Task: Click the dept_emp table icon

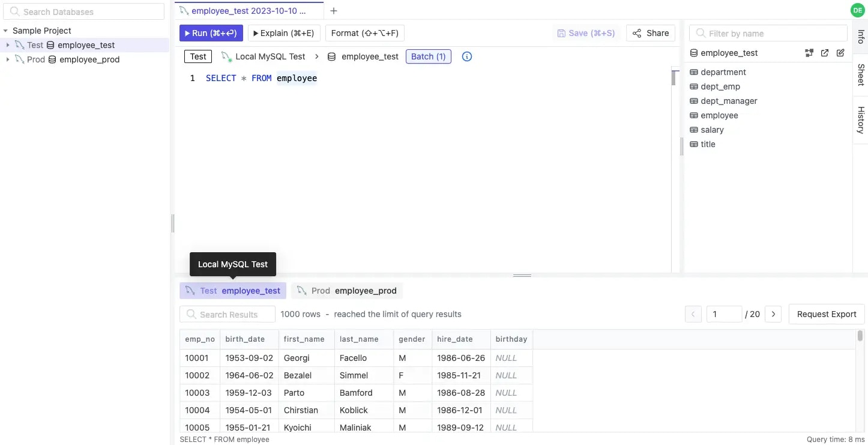Action: (x=694, y=86)
